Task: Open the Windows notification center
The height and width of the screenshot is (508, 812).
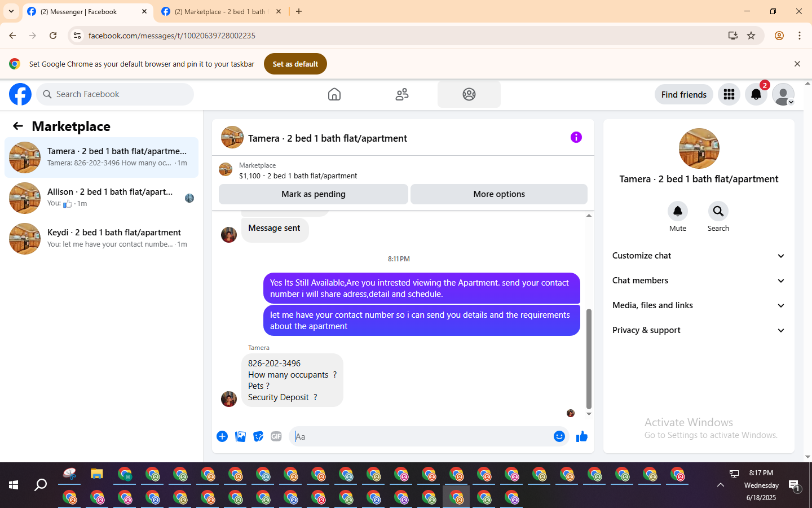Action: pos(795,485)
